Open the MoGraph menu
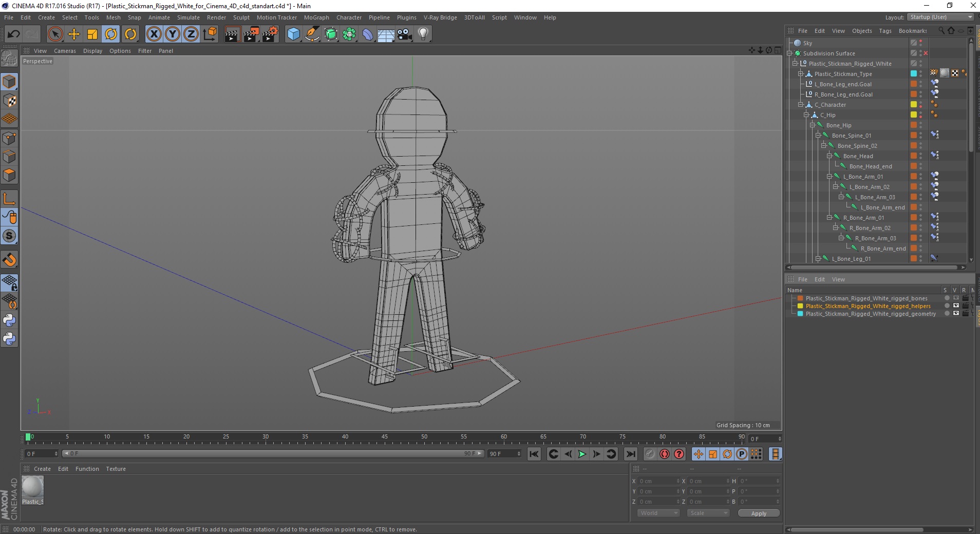Image resolution: width=980 pixels, height=534 pixels. point(316,17)
